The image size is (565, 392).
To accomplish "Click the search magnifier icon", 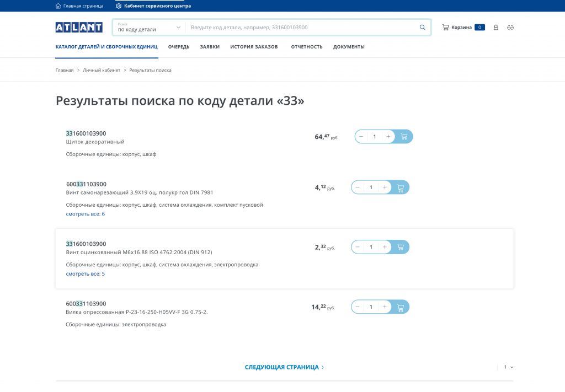I will [423, 28].
